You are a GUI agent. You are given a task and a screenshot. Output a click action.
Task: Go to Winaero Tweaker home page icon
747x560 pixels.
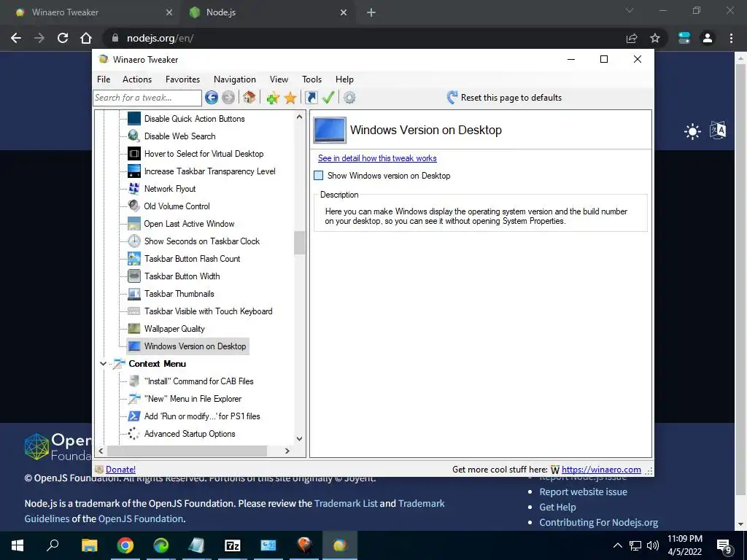[249, 98]
